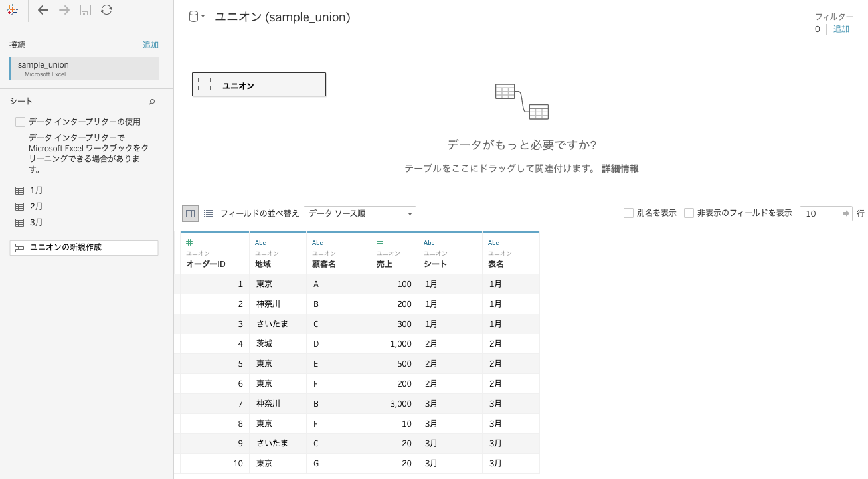Click the union icon in ユニオンの新規作成

click(19, 248)
